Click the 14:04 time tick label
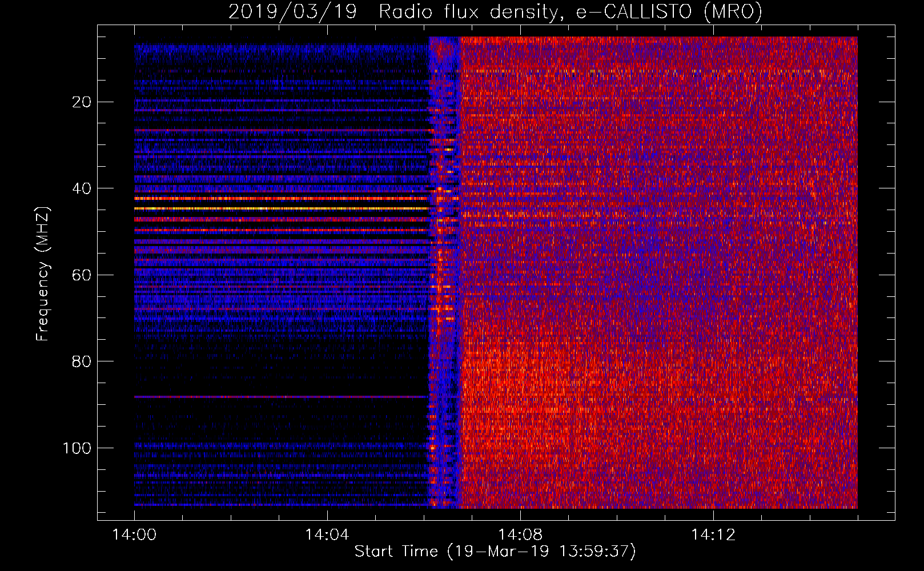The height and width of the screenshot is (571, 924). tap(327, 535)
